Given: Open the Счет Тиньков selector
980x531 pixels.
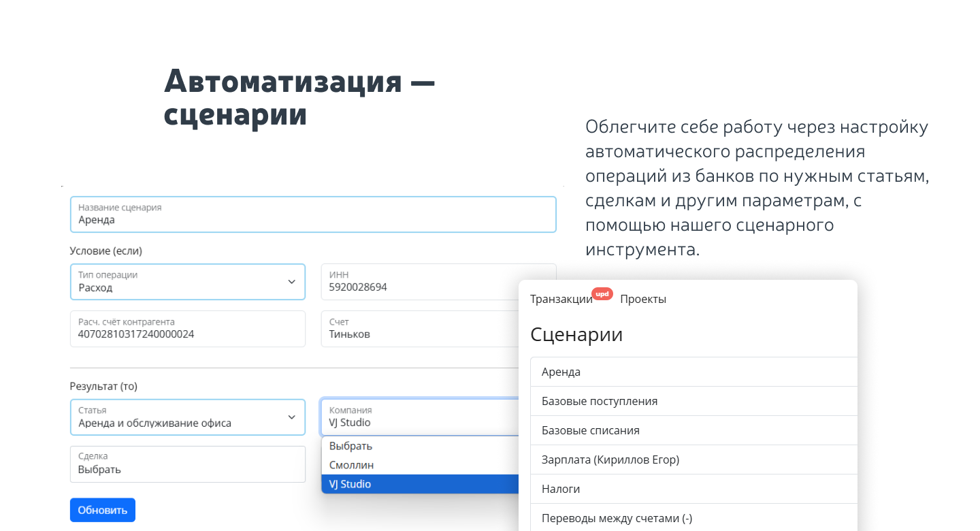Looking at the screenshot, I should click(x=419, y=329).
